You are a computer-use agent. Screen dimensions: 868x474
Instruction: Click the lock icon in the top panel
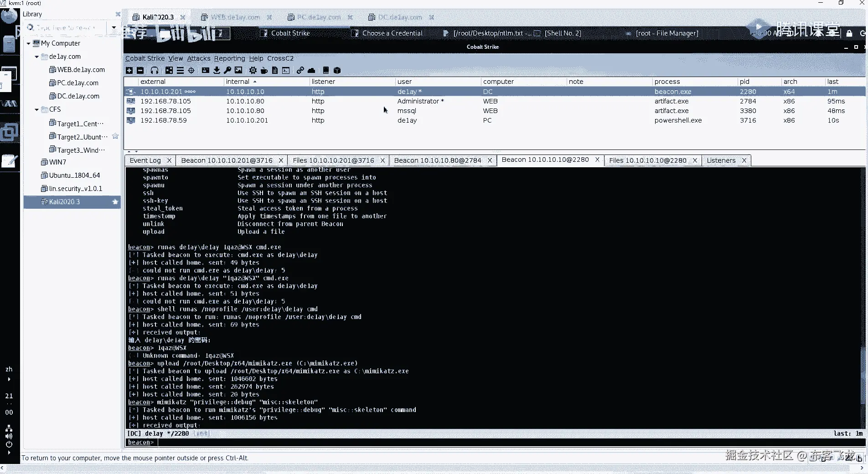pos(849,33)
